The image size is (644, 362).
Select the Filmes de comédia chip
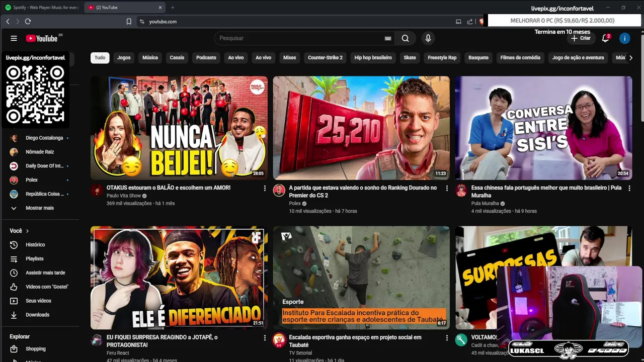pos(520,58)
